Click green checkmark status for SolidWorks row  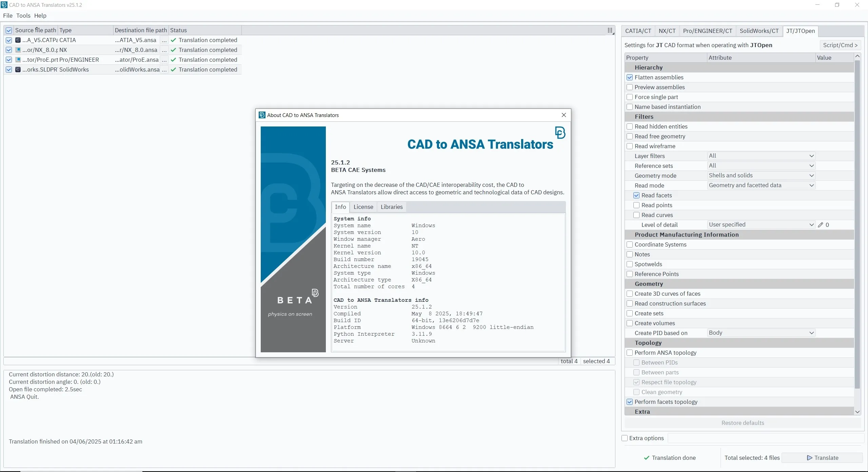173,70
